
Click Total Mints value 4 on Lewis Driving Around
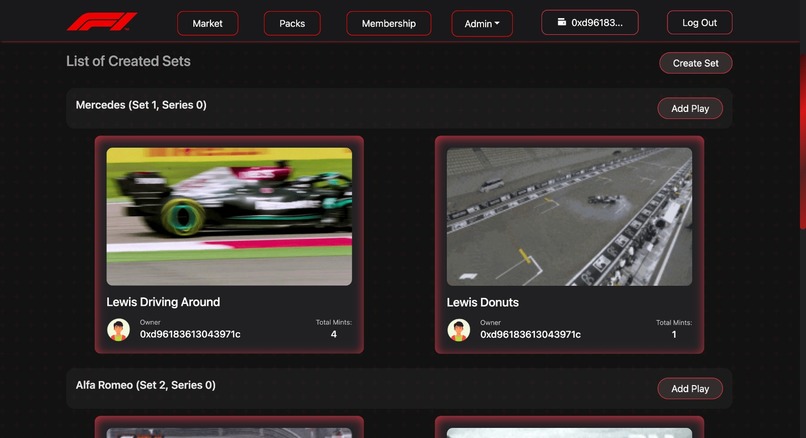coord(334,334)
